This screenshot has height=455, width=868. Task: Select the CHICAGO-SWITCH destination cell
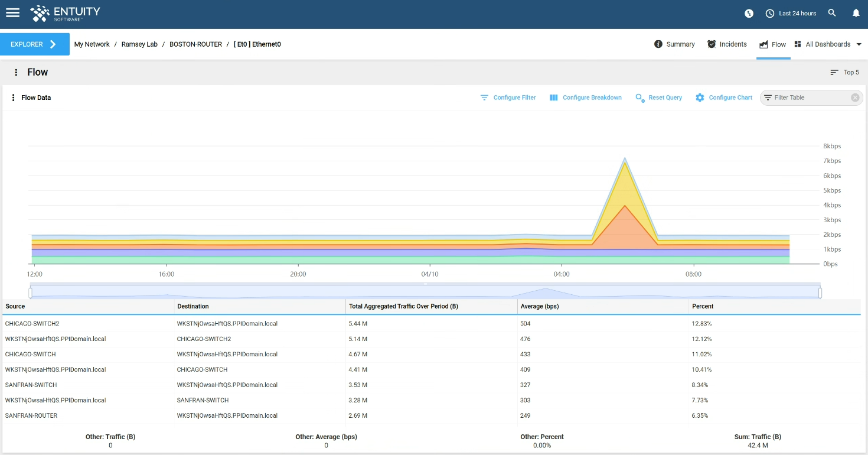coord(203,370)
